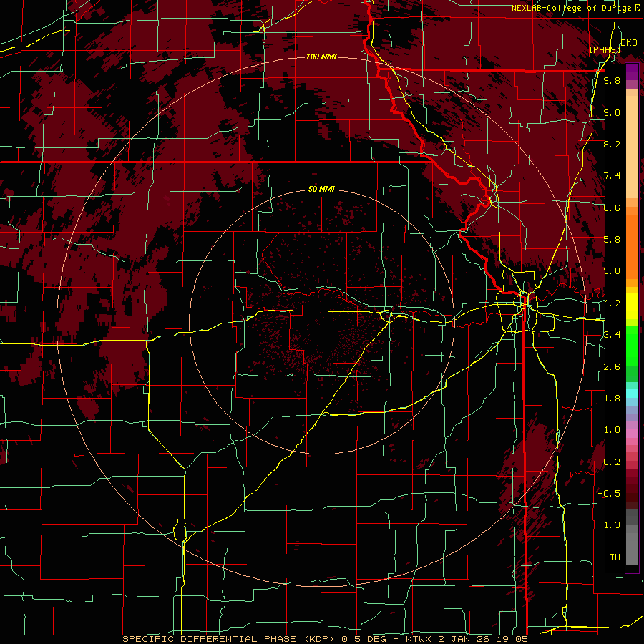Click the 5.0 value on the color scale
Image resolution: width=644 pixels, height=644 pixels.
[x=612, y=271]
